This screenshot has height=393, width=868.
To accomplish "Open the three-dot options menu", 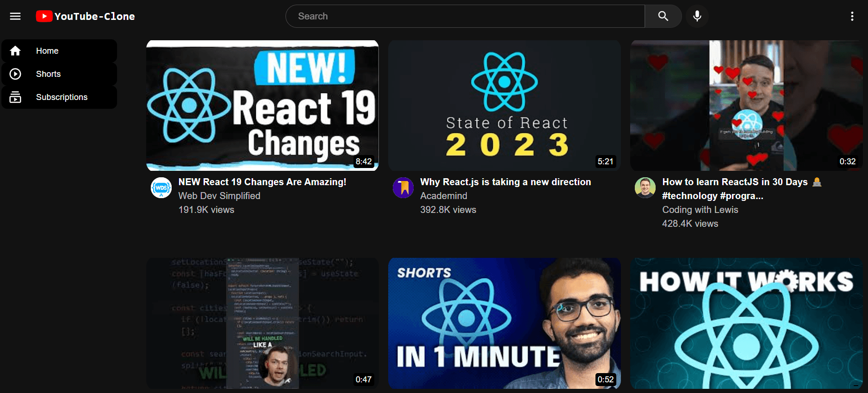I will click(852, 16).
